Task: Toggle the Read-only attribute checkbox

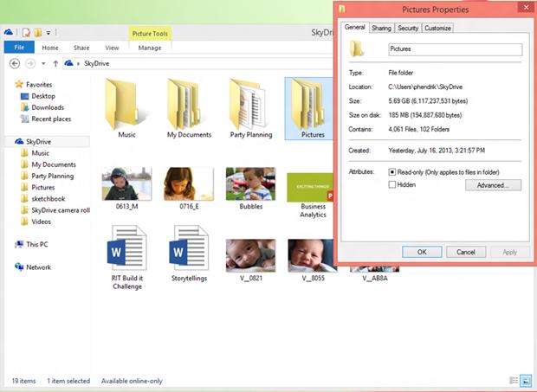Action: coord(392,172)
